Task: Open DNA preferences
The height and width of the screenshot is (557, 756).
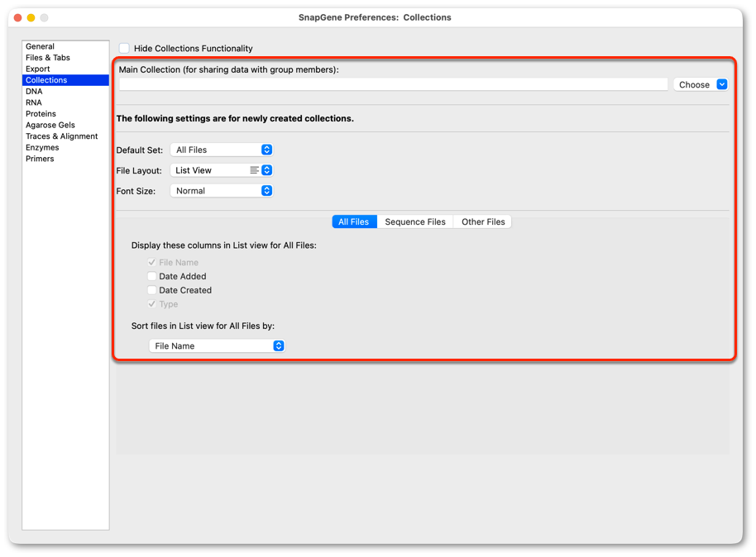Action: pyautogui.click(x=65, y=91)
